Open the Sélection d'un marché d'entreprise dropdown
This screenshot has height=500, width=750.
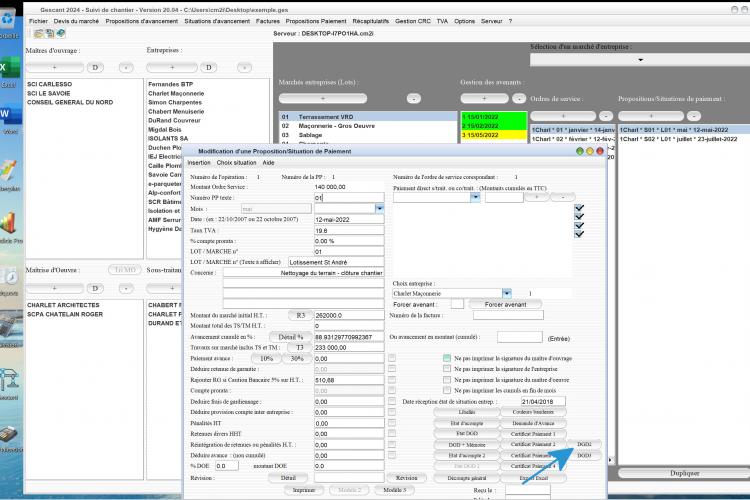pyautogui.click(x=640, y=60)
